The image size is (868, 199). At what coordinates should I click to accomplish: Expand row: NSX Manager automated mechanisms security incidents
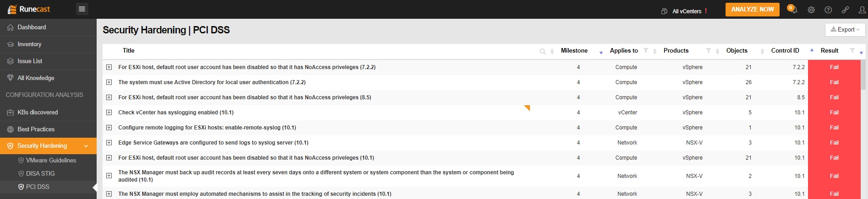tap(109, 194)
